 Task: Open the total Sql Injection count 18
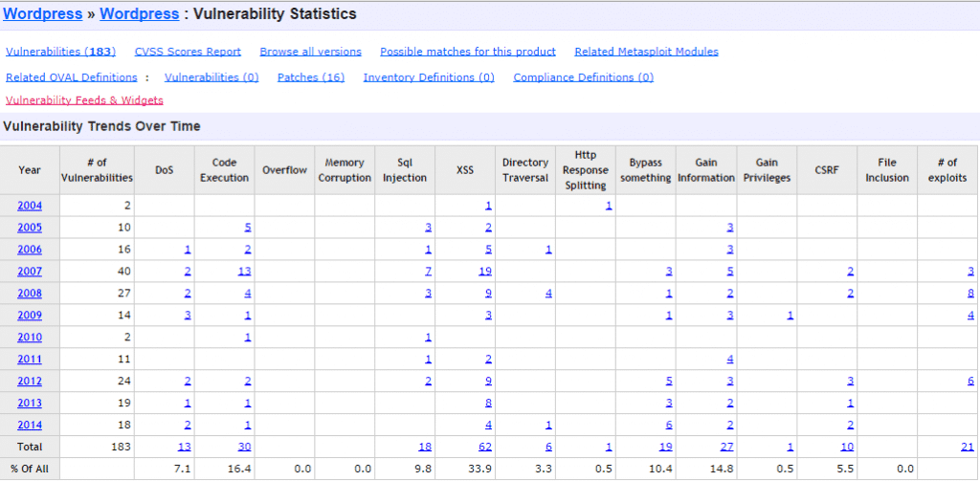(426, 448)
